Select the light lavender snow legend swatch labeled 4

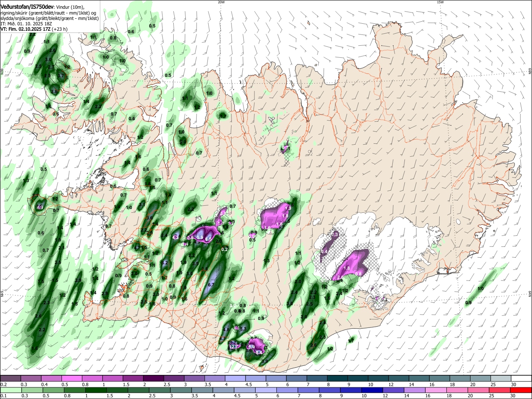coord(235,378)
